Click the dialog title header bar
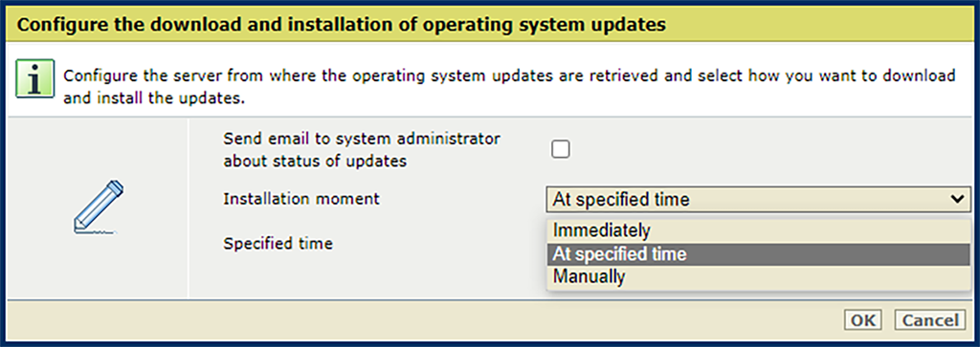The height and width of the screenshot is (347, 980). click(490, 25)
